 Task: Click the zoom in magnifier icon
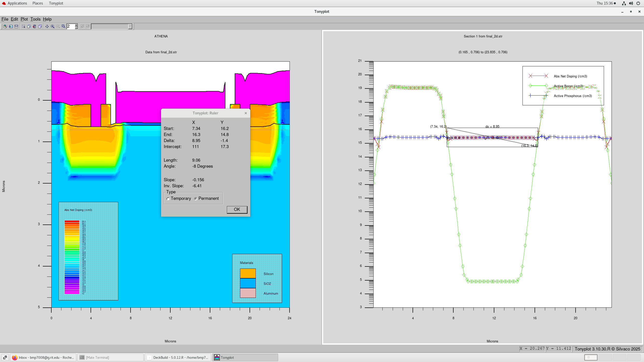[53, 26]
